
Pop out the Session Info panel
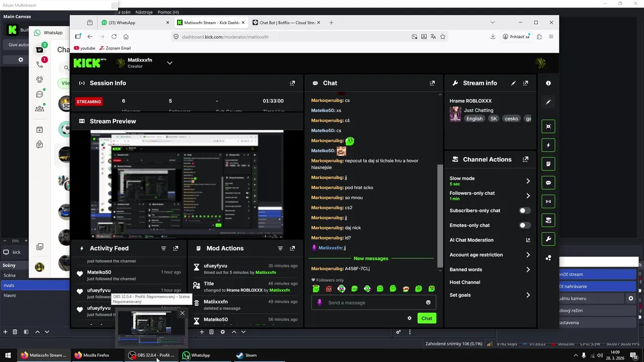(292, 83)
